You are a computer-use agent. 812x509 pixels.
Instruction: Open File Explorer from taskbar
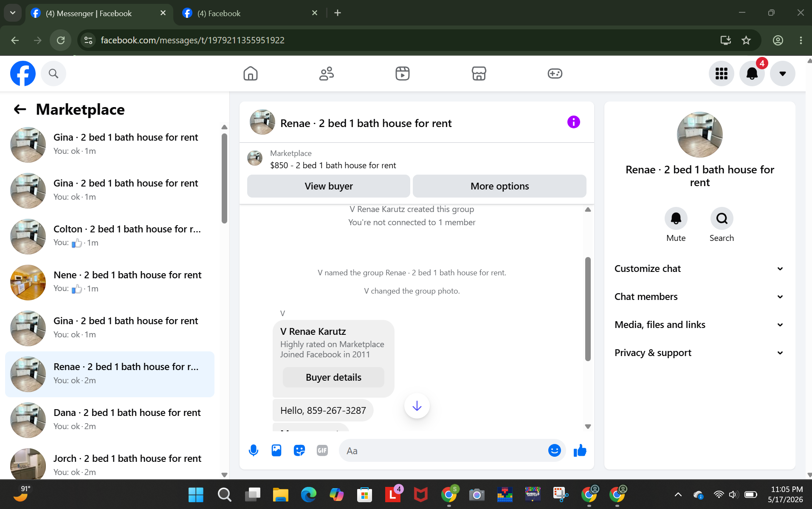tap(280, 495)
